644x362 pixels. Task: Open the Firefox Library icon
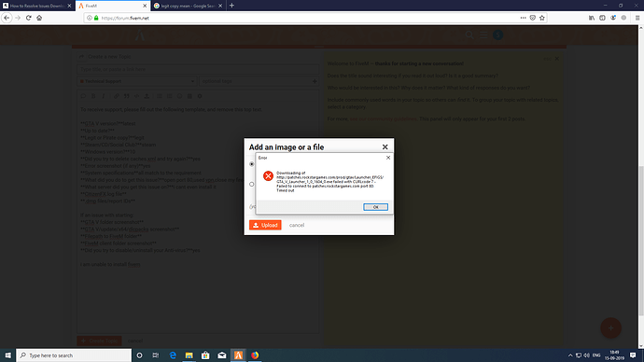(592, 18)
